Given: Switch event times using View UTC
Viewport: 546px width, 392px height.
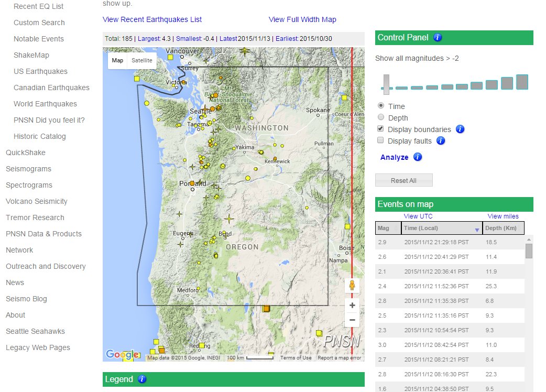Looking at the screenshot, I should 418,216.
